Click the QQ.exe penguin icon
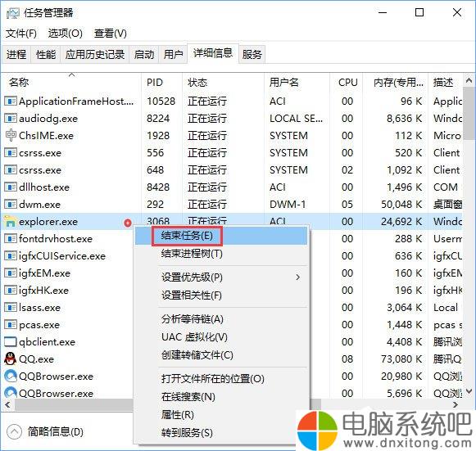This screenshot has height=451, width=476. (x=11, y=359)
